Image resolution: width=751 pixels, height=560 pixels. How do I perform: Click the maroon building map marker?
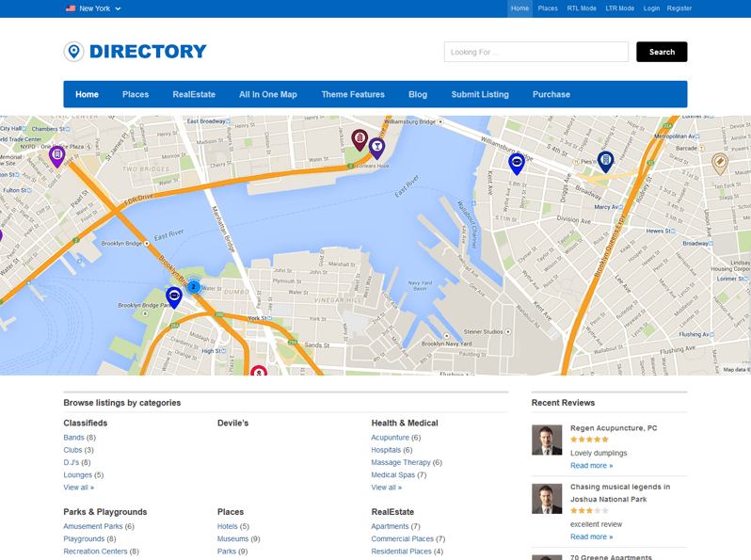(x=360, y=140)
